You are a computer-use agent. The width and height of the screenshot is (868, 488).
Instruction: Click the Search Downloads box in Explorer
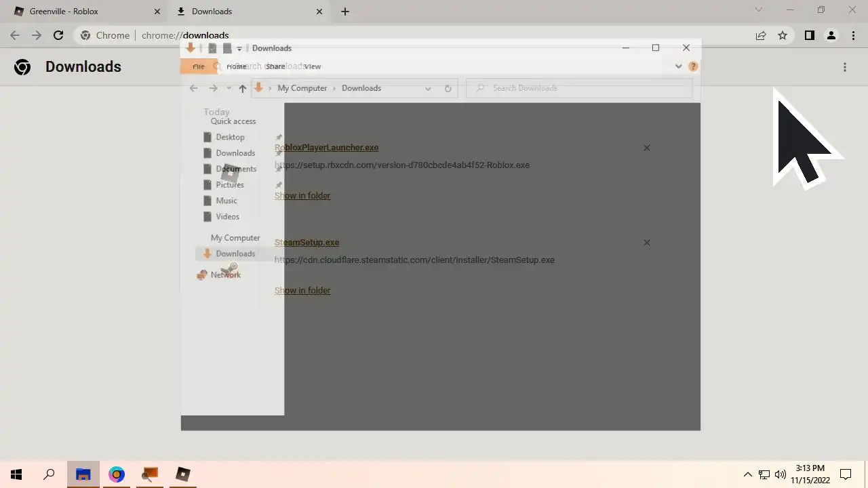(580, 88)
